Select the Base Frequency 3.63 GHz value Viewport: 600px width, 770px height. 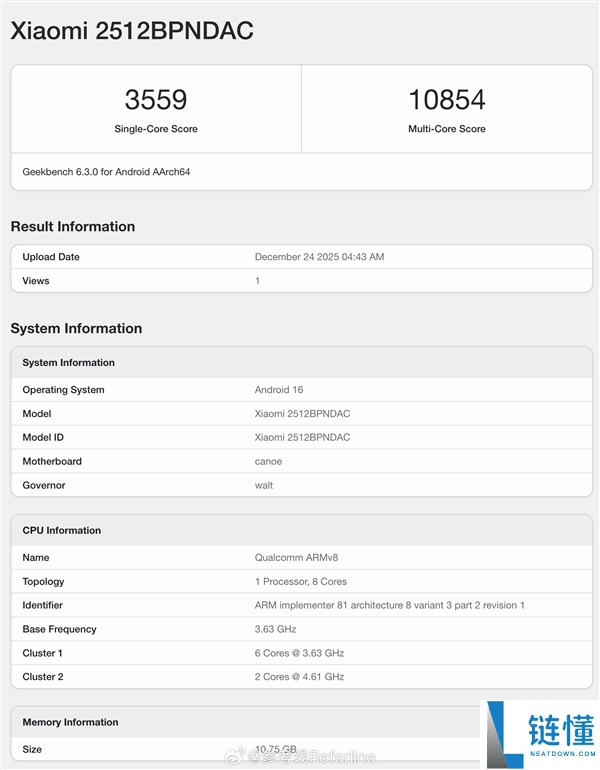pos(275,630)
